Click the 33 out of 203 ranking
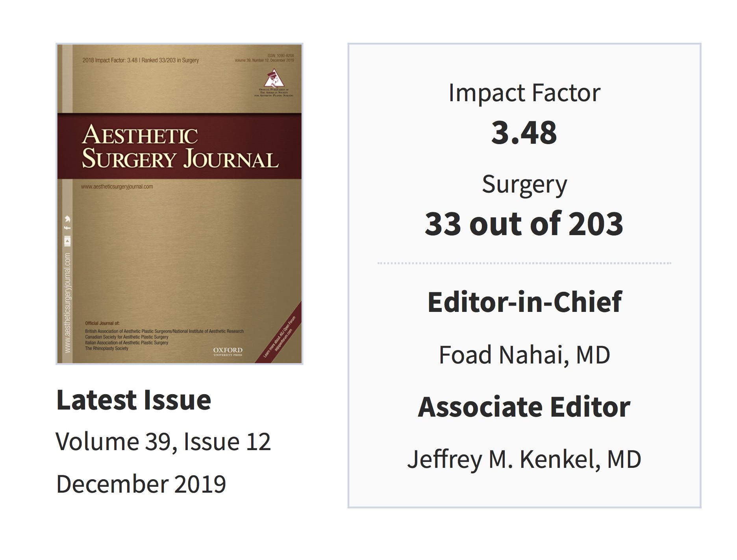The width and height of the screenshot is (737, 560). (524, 224)
